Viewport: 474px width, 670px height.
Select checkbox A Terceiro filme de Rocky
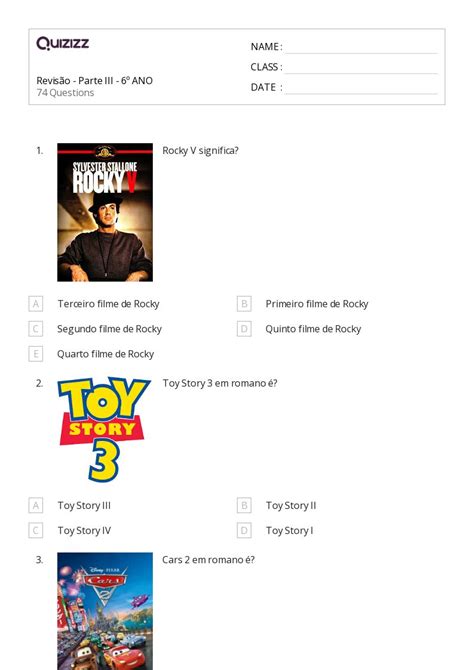36,304
